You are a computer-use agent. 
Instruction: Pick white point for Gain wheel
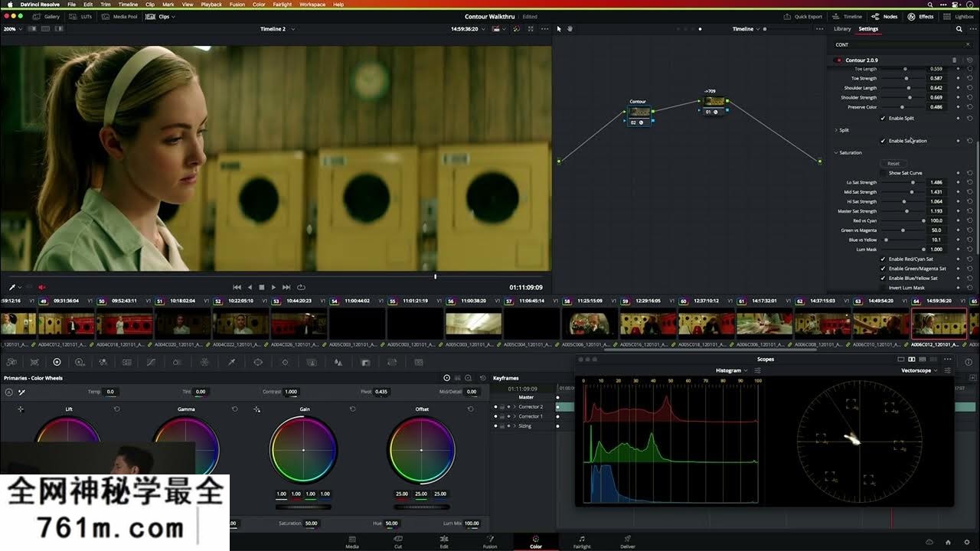(256, 409)
